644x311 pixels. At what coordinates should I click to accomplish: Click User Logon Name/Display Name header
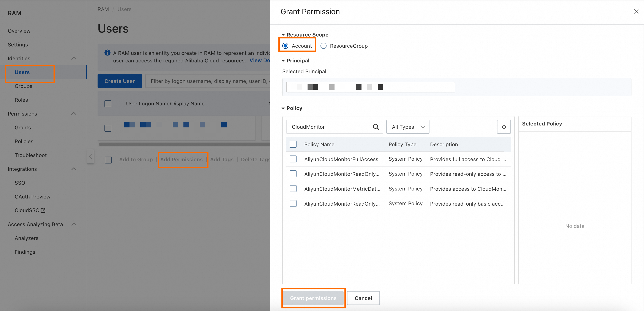165,104
